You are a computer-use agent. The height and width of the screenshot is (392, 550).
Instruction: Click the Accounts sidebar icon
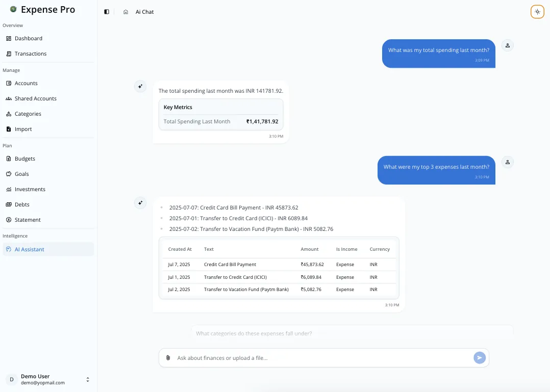(9, 84)
